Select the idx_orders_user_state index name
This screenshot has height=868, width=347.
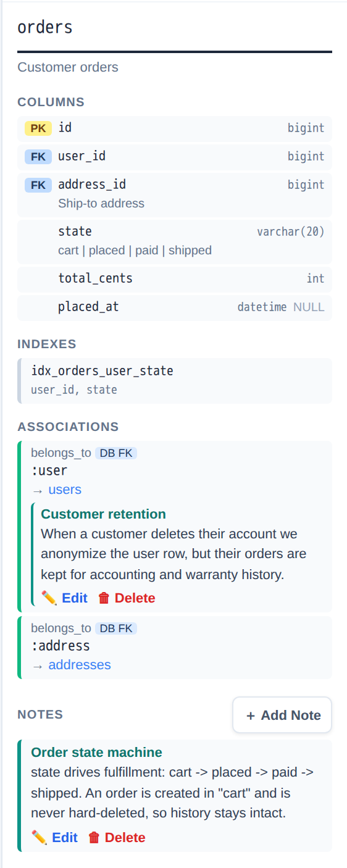pos(102,371)
